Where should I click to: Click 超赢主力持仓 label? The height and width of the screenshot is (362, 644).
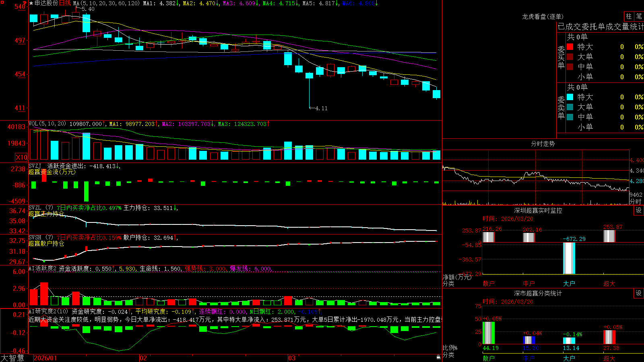[x=46, y=214]
